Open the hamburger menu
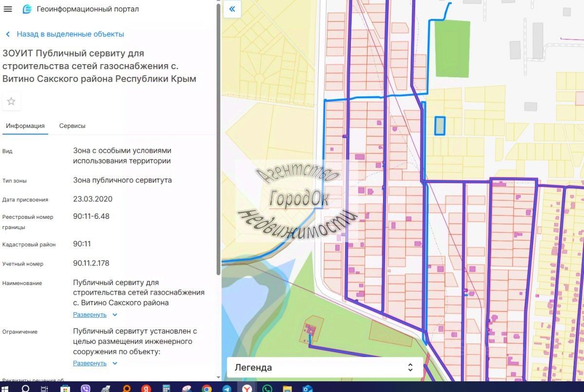584x392 pixels. (8, 9)
